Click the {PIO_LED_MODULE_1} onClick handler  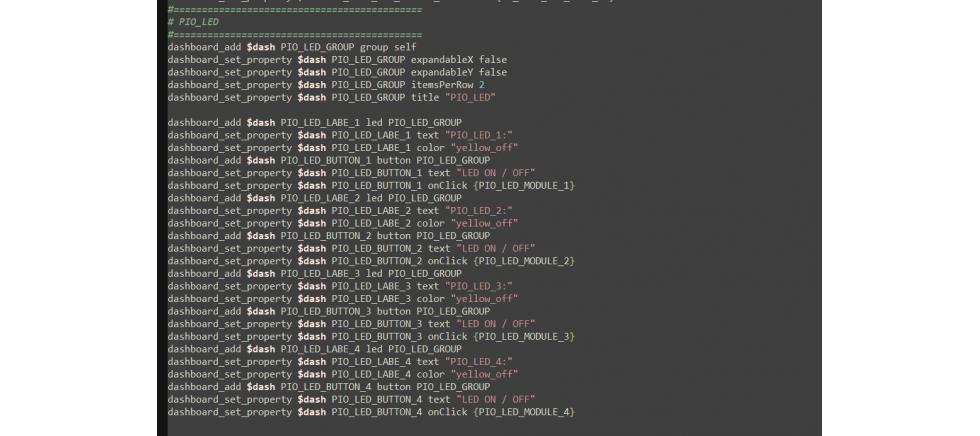pyautogui.click(x=524, y=185)
